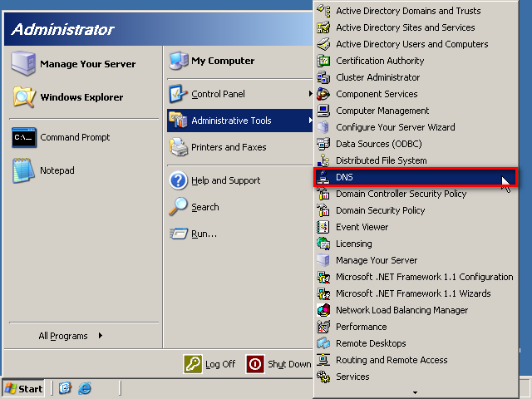Click the Services gears icon
Viewport: 532px width, 399px height.
[x=323, y=377]
